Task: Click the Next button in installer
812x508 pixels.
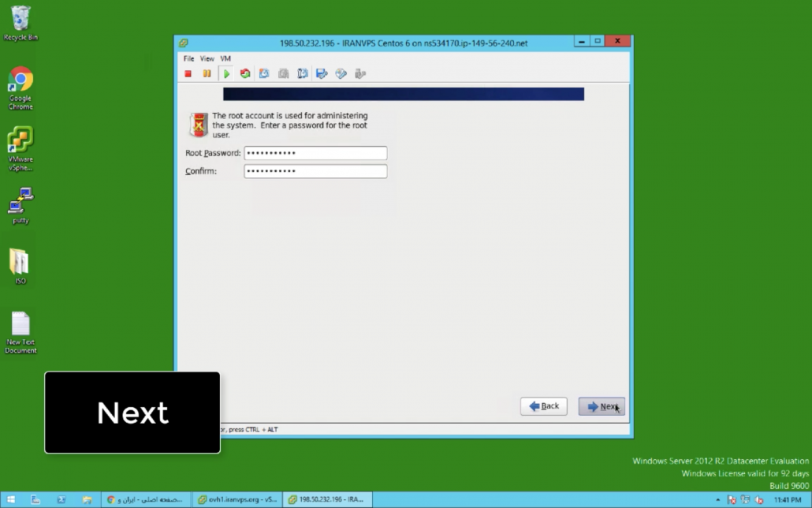Action: [602, 406]
